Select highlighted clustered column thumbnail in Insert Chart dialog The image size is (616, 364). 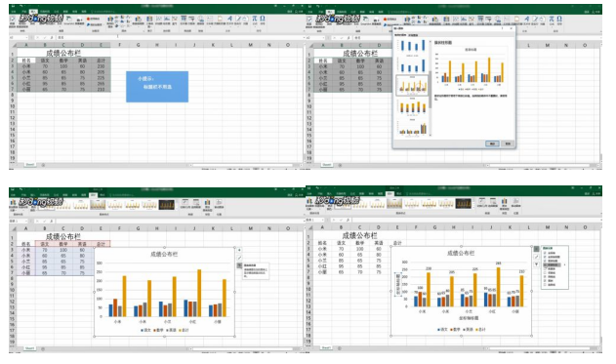coord(412,85)
